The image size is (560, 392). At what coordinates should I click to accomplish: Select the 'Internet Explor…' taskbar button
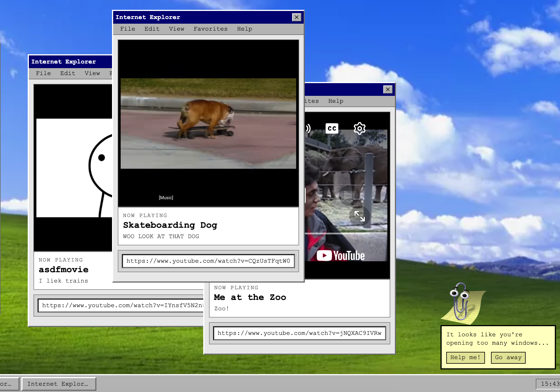point(59,384)
